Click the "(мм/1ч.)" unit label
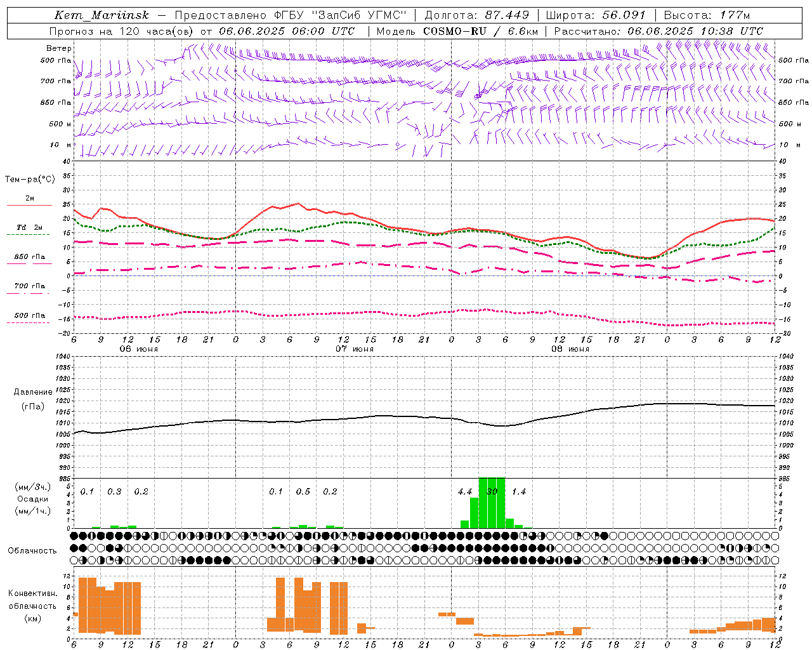This screenshot has width=812, height=650. pos(33,511)
